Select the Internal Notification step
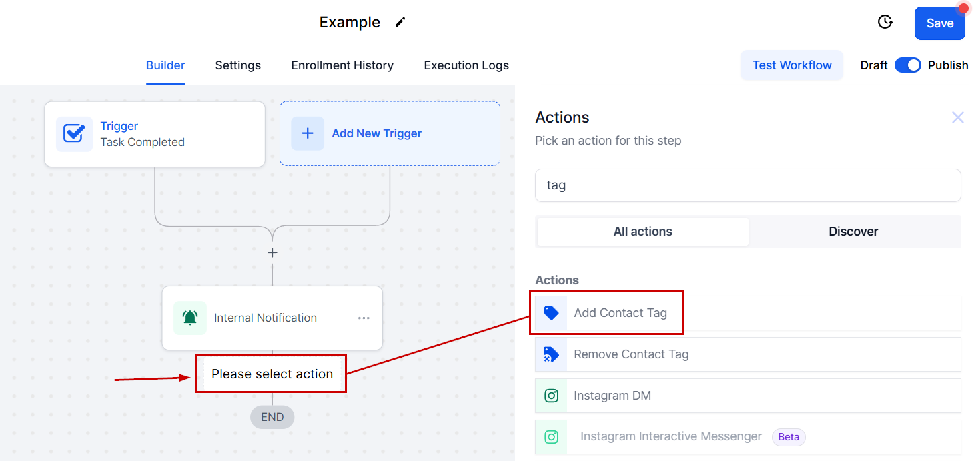This screenshot has height=461, width=980. 272,318
